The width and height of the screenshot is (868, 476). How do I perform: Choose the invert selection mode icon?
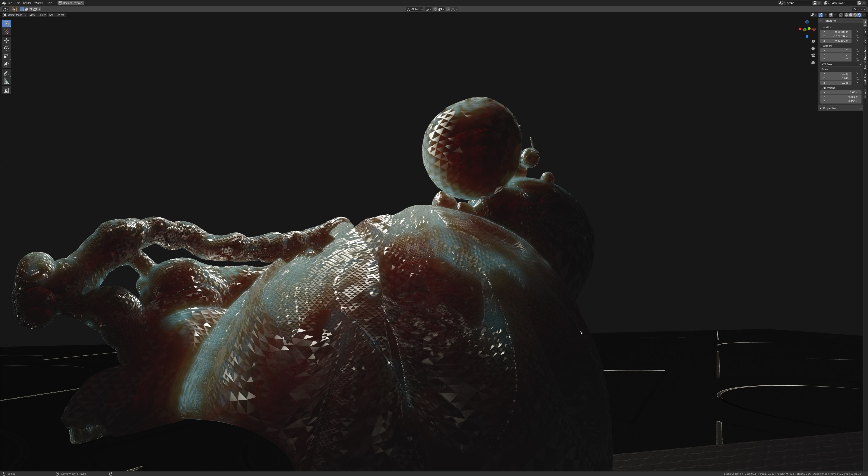tap(35, 9)
